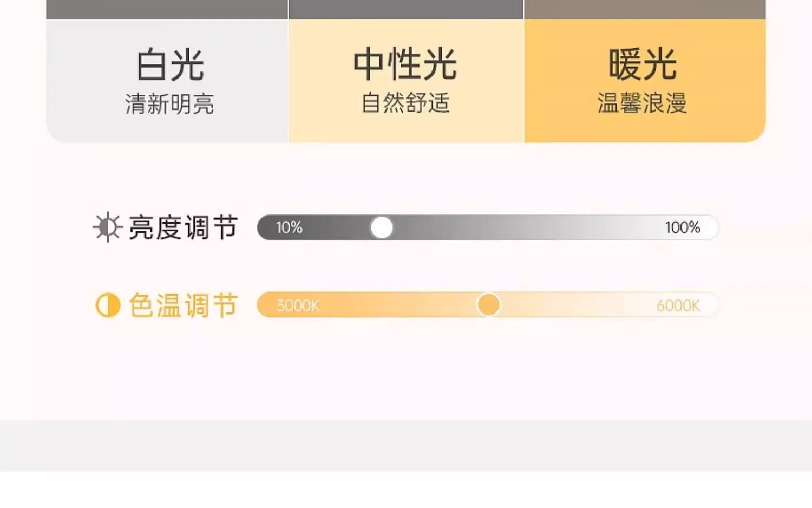Click the white brightness slider handle

pyautogui.click(x=382, y=227)
